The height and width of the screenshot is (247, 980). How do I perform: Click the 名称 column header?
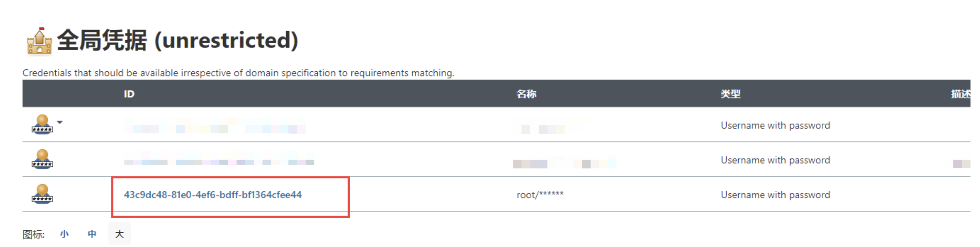(526, 94)
